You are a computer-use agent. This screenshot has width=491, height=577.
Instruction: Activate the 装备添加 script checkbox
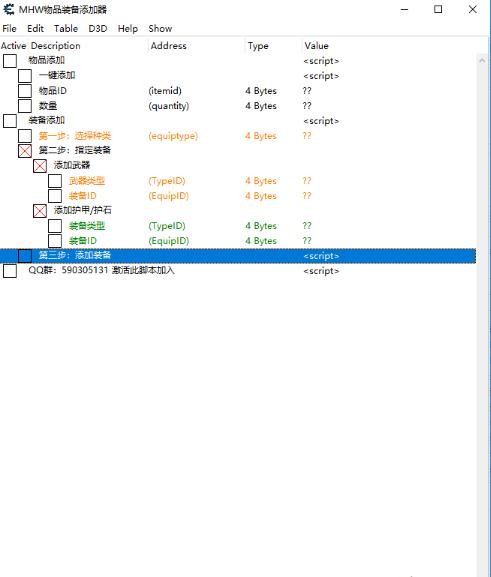coord(10,121)
